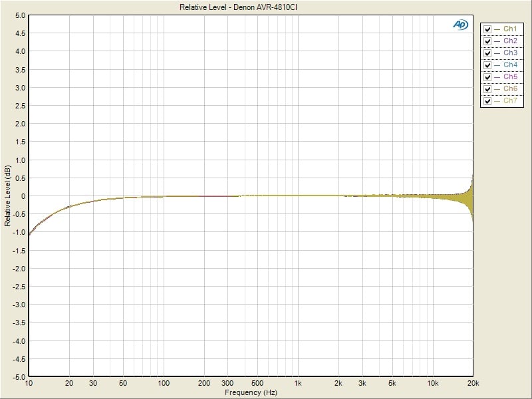The height and width of the screenshot is (399, 532).
Task: Click the 'Frequency (Hz)' x-axis label
Action: point(252,393)
